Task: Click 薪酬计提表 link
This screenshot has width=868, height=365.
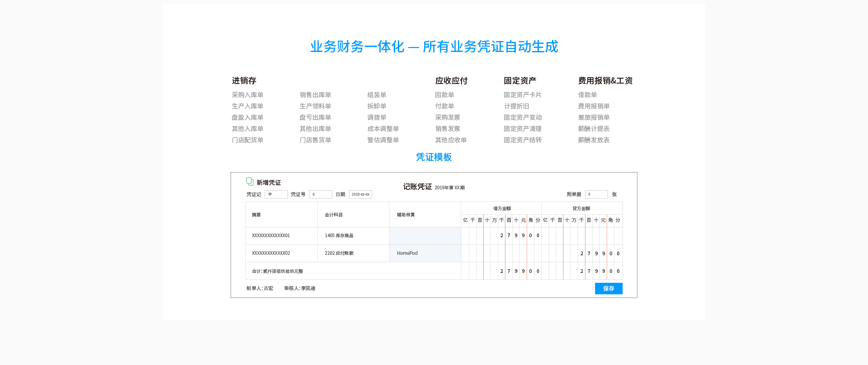Action: click(x=594, y=129)
